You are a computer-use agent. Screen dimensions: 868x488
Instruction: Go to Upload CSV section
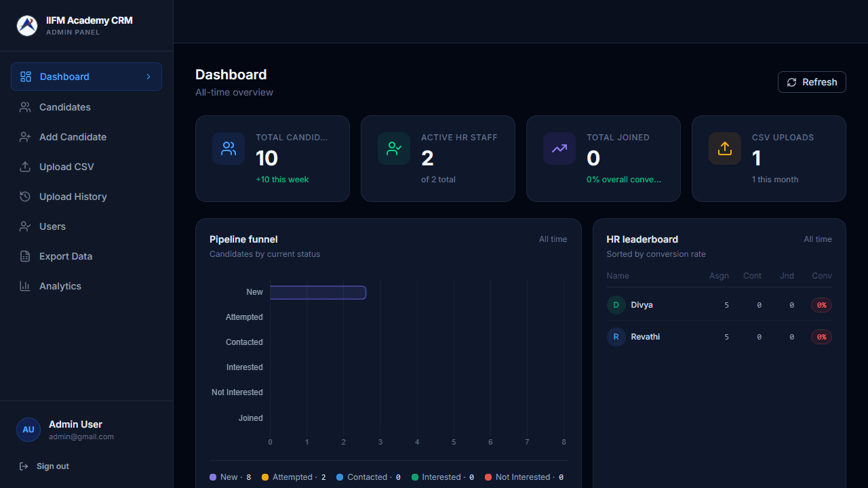tap(86, 167)
